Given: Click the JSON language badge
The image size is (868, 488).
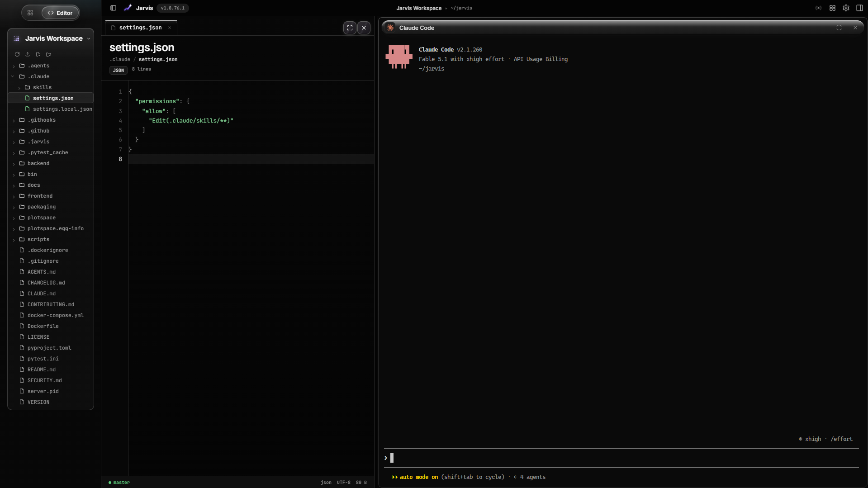Looking at the screenshot, I should point(119,70).
